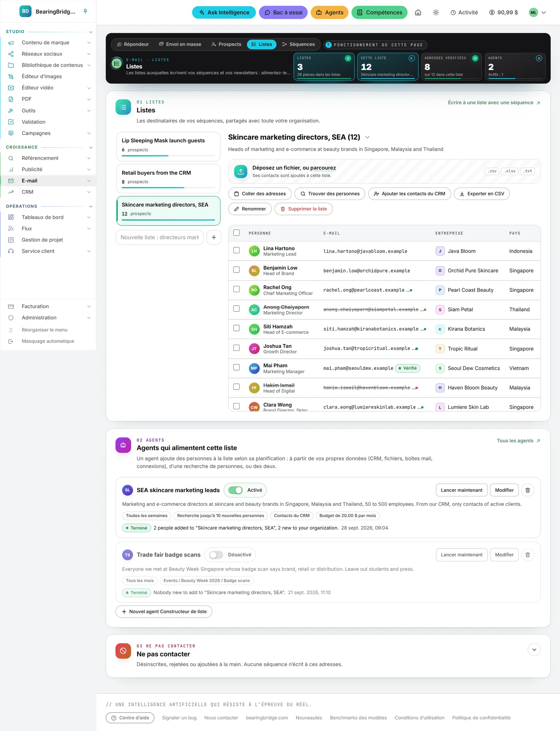Click the red Ne pas contacter icon

(123, 651)
